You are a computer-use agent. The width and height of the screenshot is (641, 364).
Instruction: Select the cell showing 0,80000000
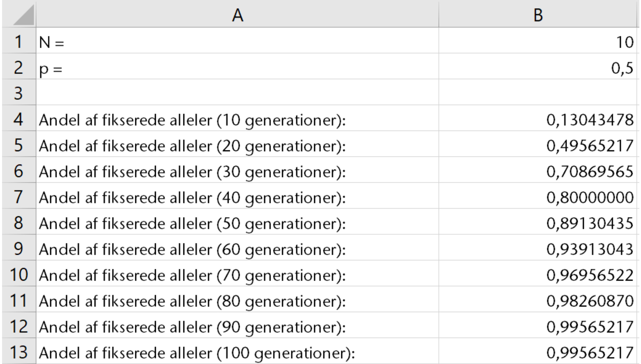[x=538, y=197]
